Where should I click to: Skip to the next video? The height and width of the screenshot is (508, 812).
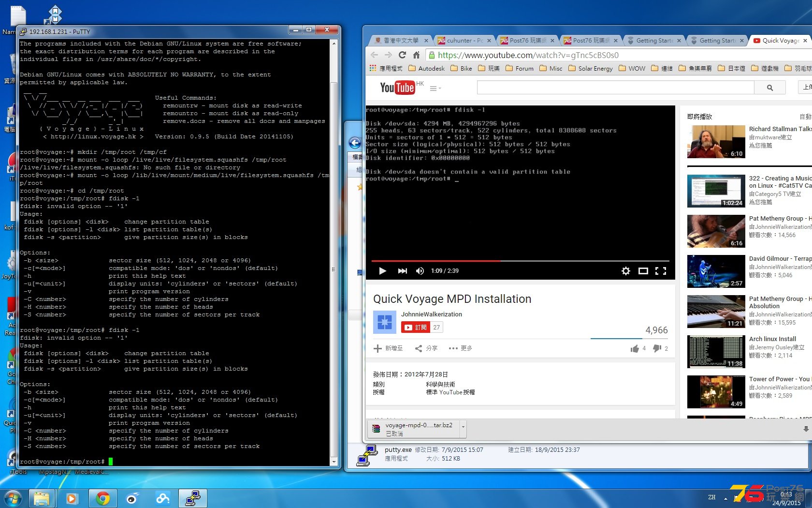pyautogui.click(x=402, y=271)
